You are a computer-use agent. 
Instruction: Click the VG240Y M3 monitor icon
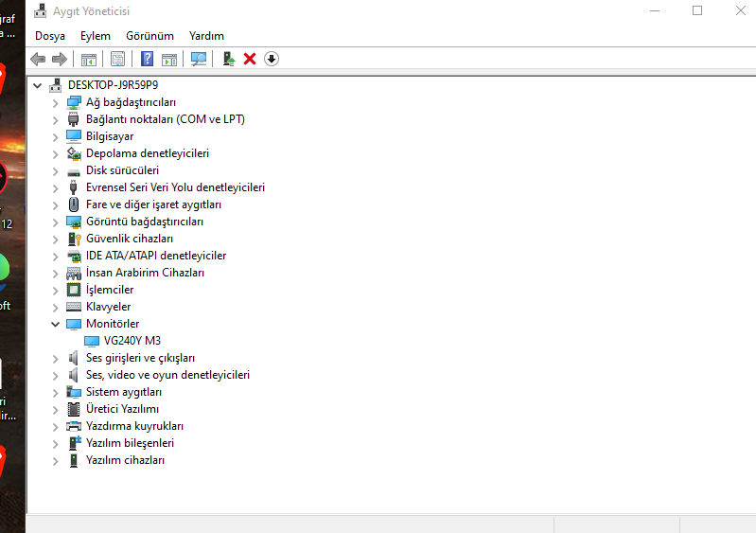[92, 341]
